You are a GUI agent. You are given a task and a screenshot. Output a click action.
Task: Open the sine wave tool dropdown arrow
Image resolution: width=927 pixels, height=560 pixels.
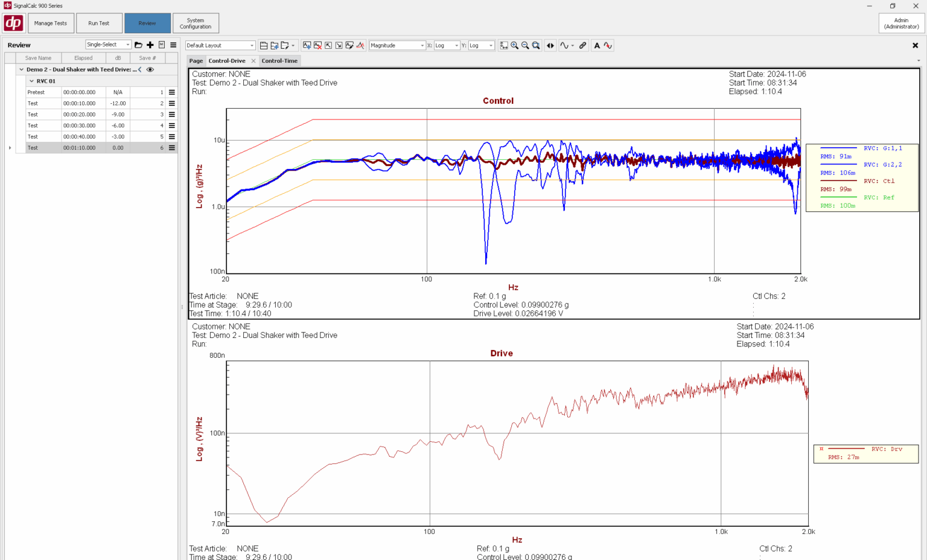[x=573, y=46]
